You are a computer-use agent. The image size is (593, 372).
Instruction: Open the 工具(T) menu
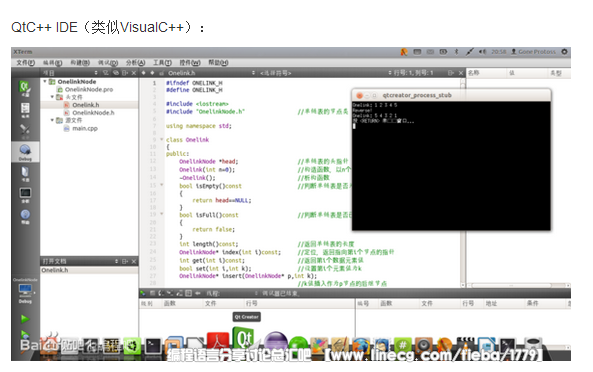[x=162, y=62]
